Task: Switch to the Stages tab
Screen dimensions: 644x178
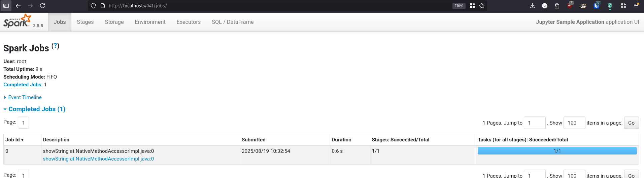Action: [x=85, y=22]
